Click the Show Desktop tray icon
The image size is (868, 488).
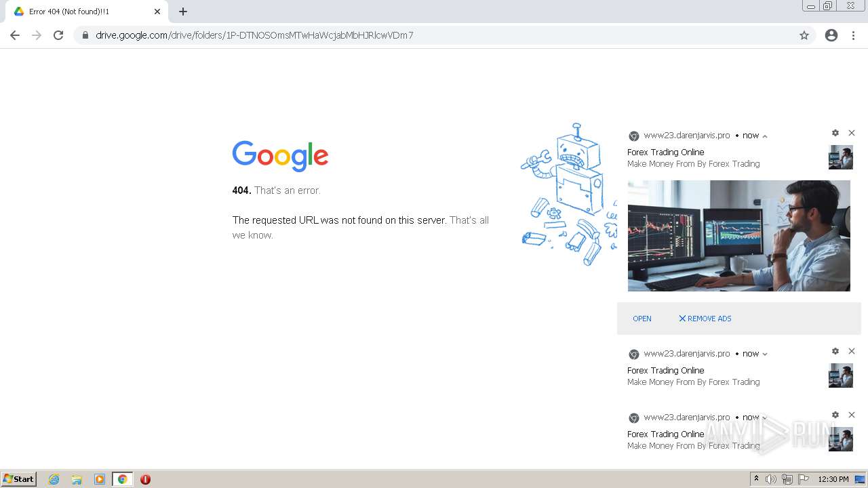point(860,479)
